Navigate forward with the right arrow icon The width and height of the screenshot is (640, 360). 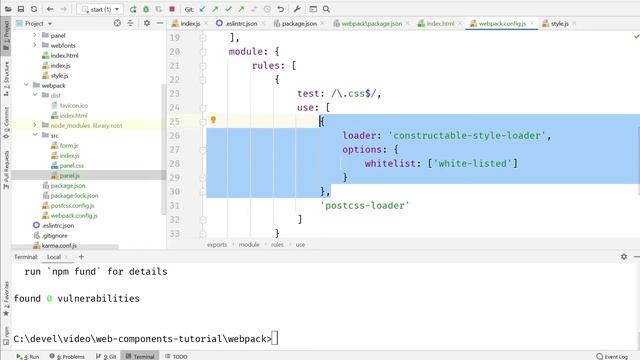click(x=63, y=9)
